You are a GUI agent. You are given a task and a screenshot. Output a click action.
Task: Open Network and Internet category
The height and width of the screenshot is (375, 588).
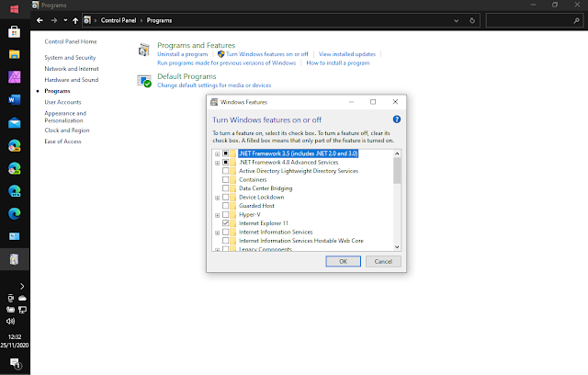click(72, 69)
